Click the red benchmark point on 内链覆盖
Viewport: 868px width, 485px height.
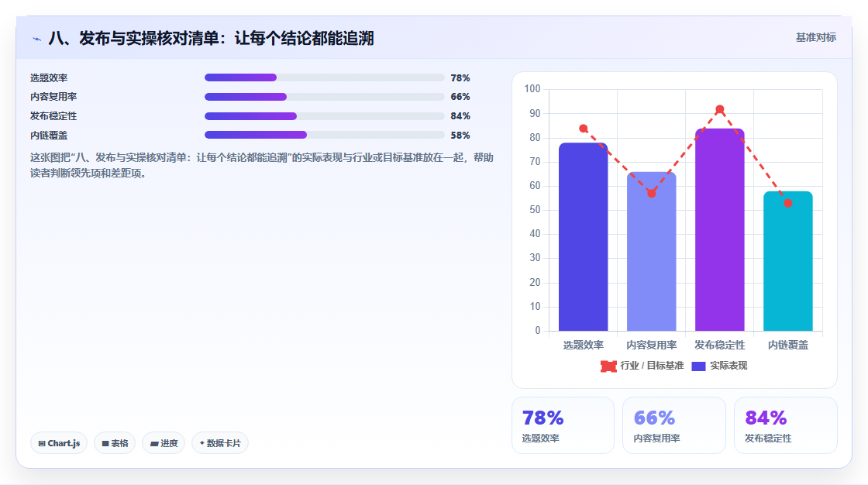click(787, 203)
